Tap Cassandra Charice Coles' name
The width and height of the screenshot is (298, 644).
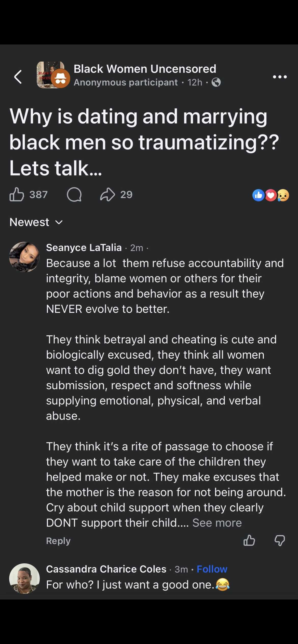(x=106, y=569)
